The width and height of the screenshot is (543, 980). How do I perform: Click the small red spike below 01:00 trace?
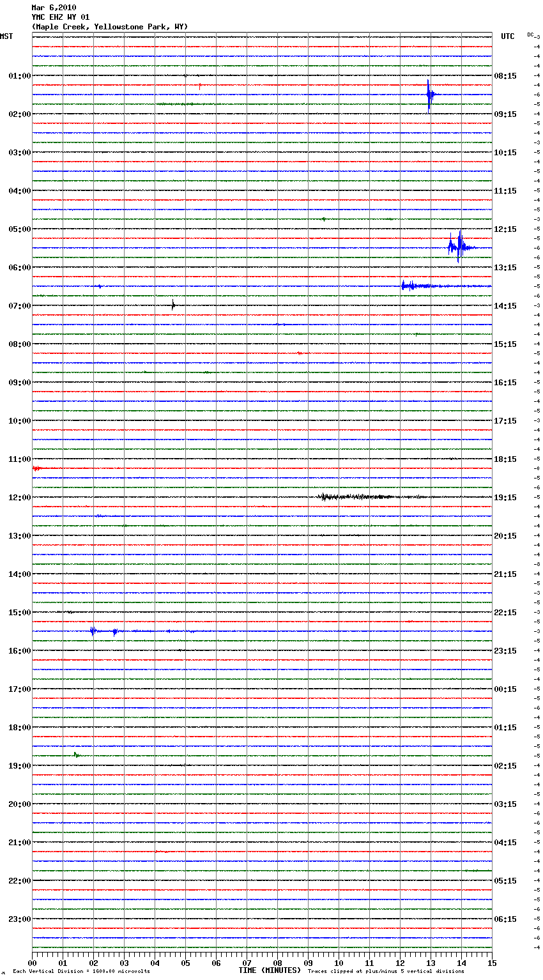coord(199,86)
